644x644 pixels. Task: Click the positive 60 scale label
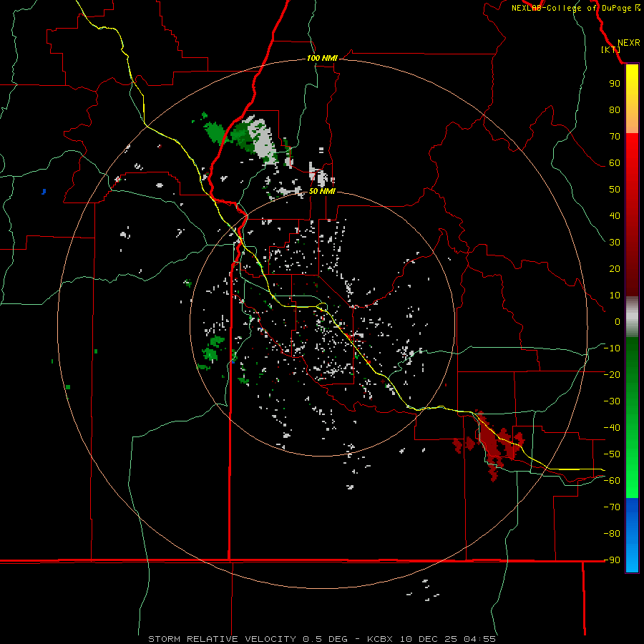pos(615,162)
